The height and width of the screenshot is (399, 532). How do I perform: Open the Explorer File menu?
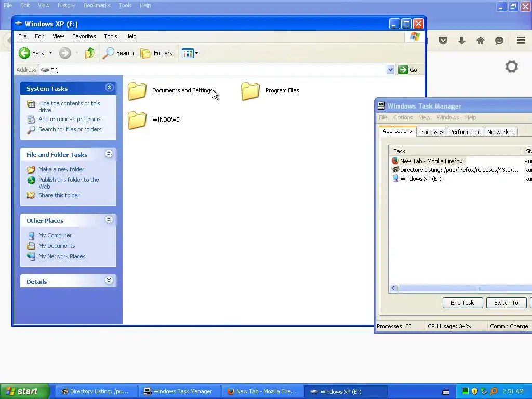[x=22, y=36]
